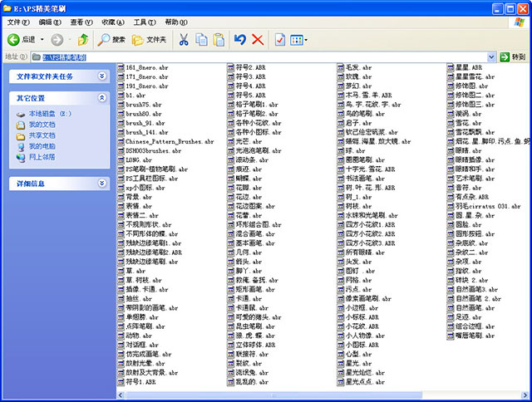Select the file 自然画笔3.abr

476,290
